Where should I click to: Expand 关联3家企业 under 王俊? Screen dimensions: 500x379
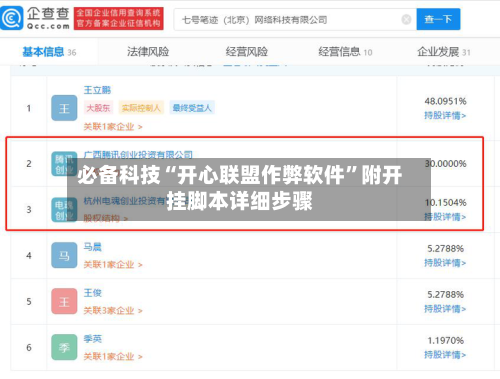113,311
